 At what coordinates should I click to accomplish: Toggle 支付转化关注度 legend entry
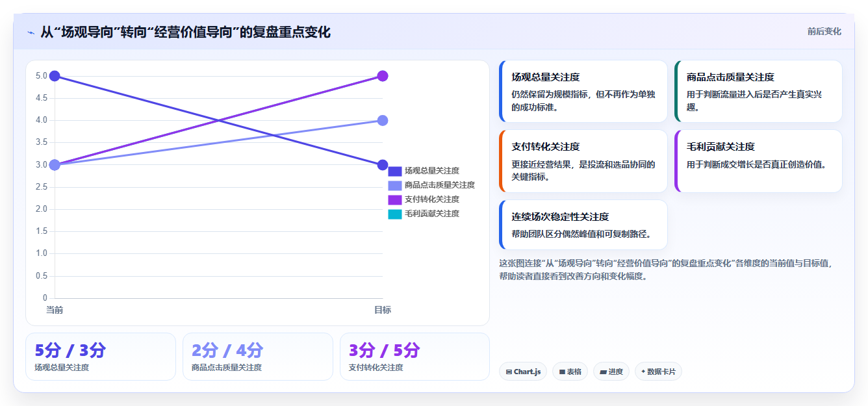coord(424,199)
